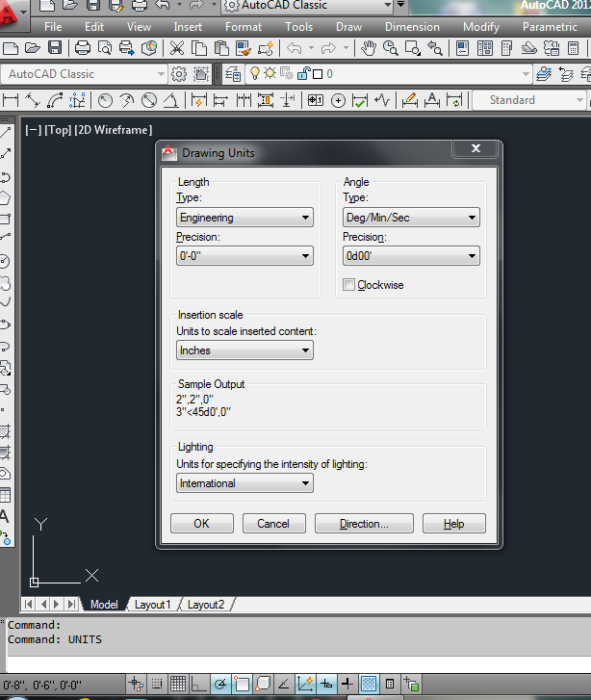The height and width of the screenshot is (700, 591).
Task: Open the Save floppy disk icon
Action: pyautogui.click(x=55, y=47)
